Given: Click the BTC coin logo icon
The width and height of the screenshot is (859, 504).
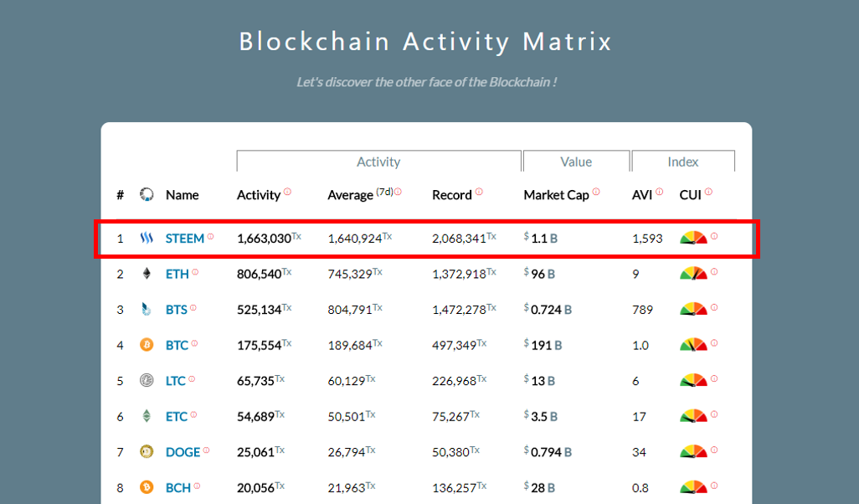Looking at the screenshot, I should pos(147,345).
